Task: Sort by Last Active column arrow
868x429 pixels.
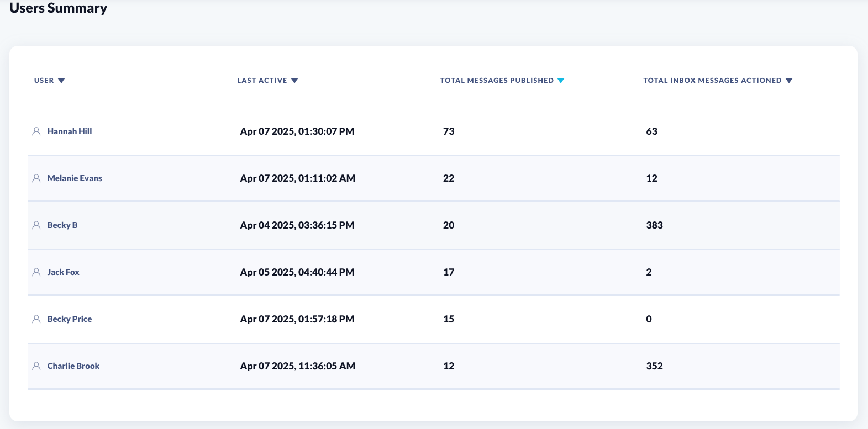Action: (294, 81)
